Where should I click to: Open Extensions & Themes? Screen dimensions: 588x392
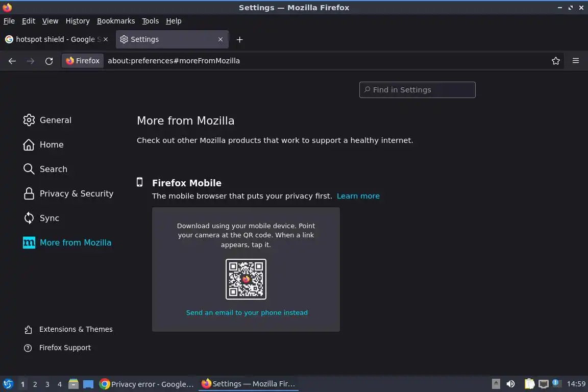(68, 329)
